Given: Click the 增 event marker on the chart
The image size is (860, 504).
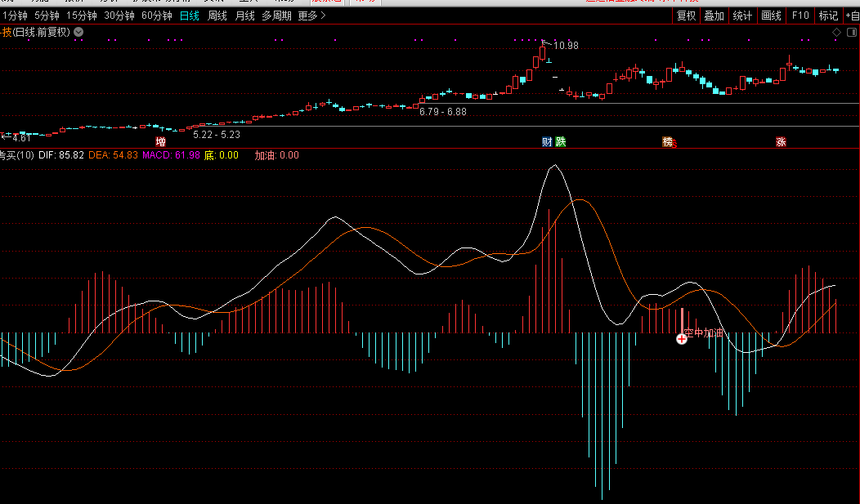Looking at the screenshot, I should tap(172, 142).
